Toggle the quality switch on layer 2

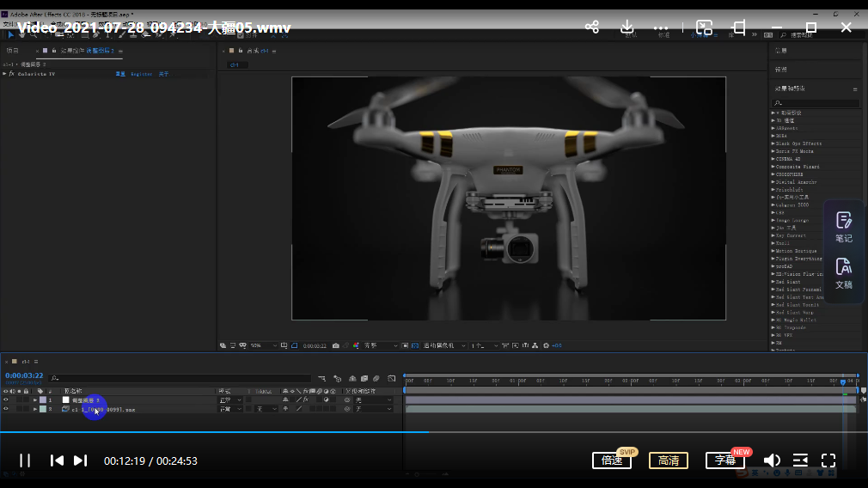(299, 410)
